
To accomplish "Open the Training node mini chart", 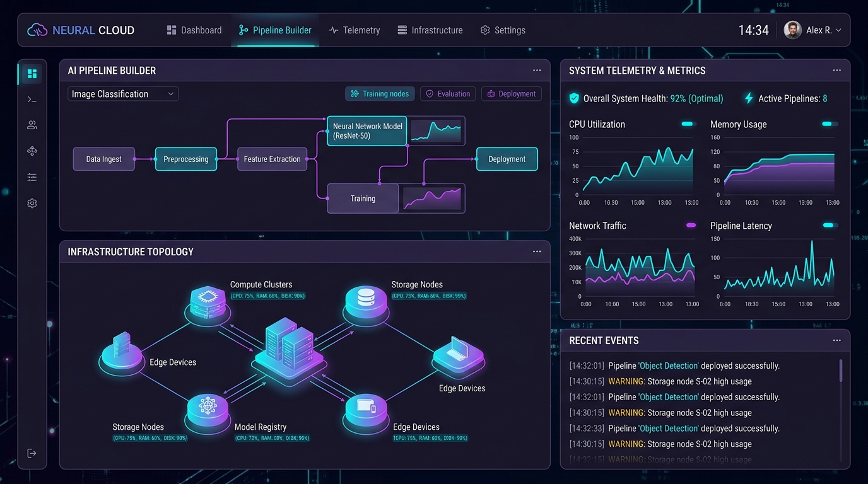I will point(432,199).
